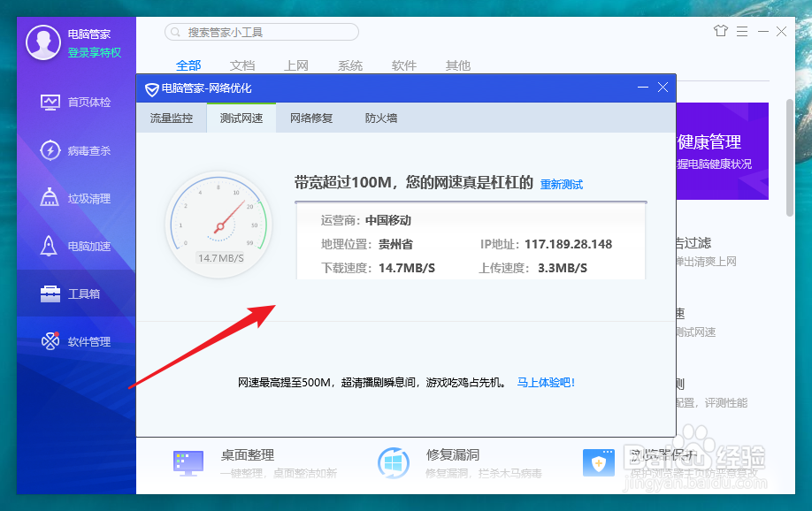
Task: Click the user avatar icon
Action: pos(43,42)
